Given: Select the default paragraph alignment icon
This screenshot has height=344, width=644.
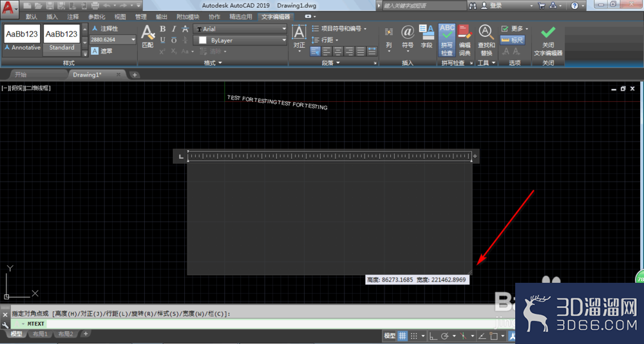Looking at the screenshot, I should coord(316,52).
